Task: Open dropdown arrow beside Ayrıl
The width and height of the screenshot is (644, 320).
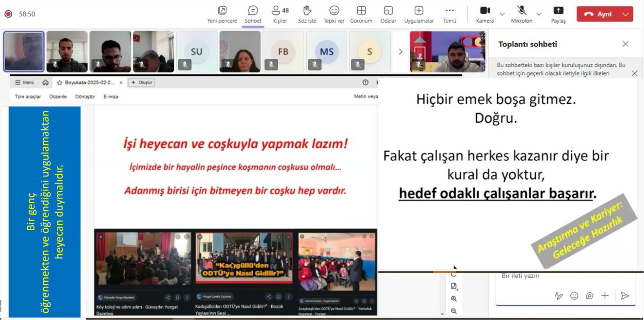Action: pos(625,14)
